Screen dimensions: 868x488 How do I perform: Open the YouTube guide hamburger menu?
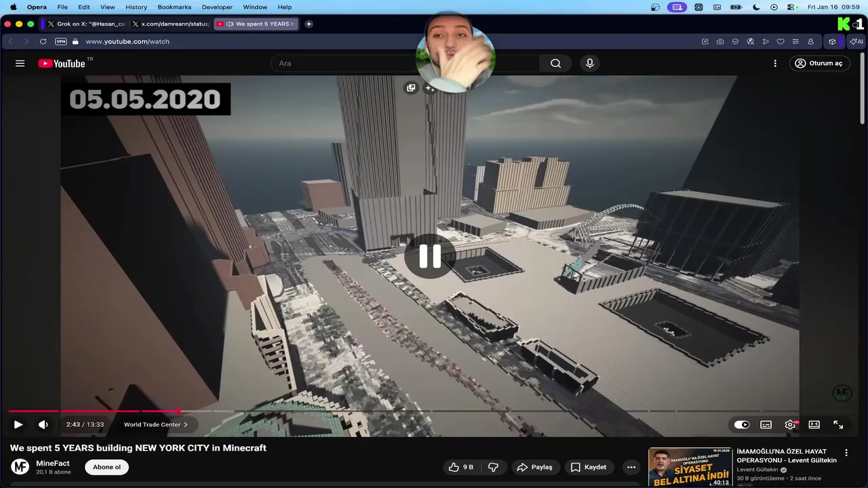pos(20,63)
